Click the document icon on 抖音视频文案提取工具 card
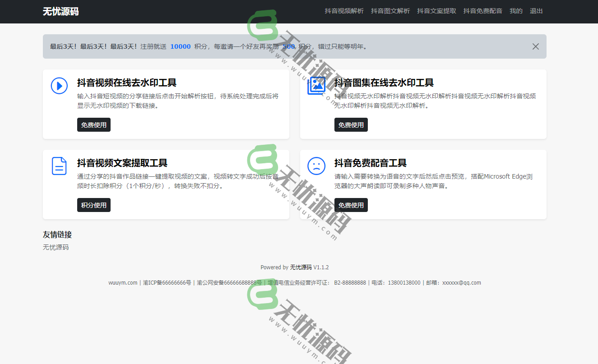 coord(59,166)
